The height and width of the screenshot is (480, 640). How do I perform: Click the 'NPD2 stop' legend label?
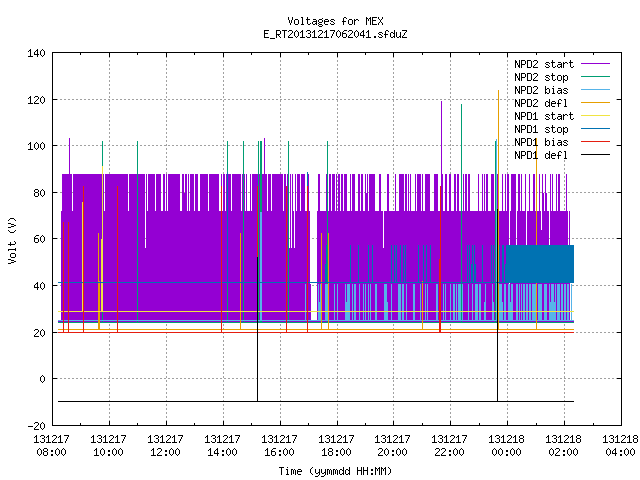pos(541,77)
